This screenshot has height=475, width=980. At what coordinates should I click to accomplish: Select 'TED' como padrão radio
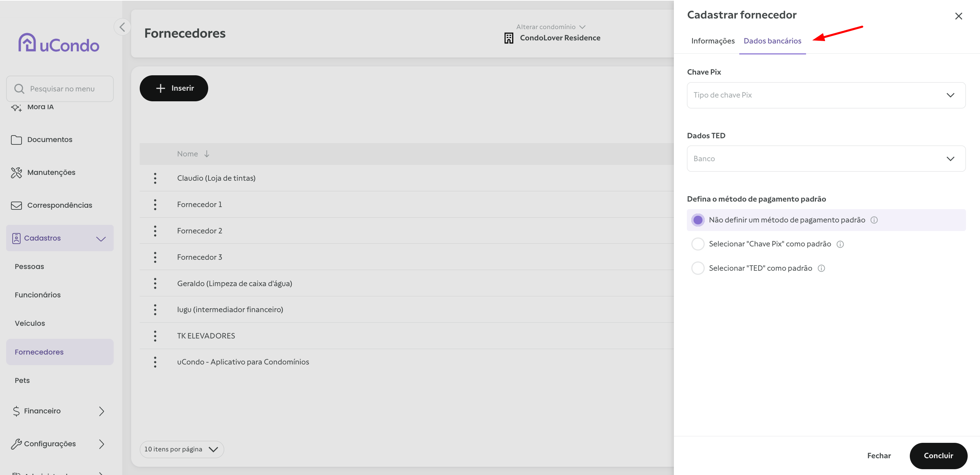point(698,268)
